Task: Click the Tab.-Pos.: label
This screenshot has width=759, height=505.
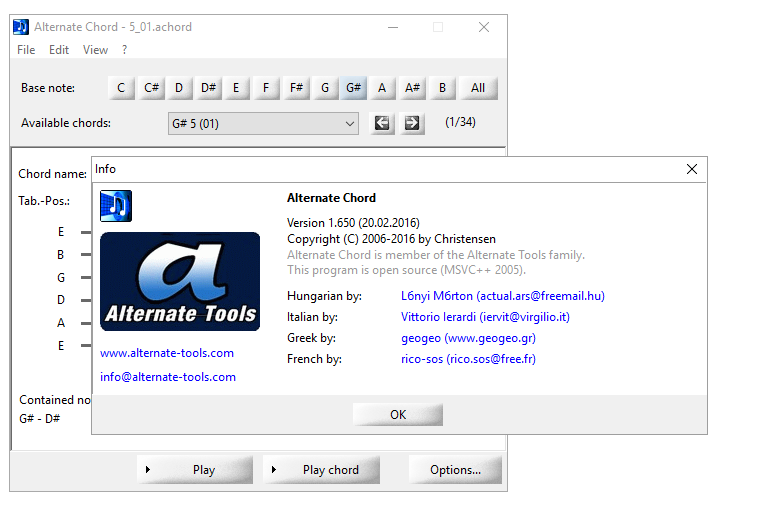Action: (x=44, y=201)
